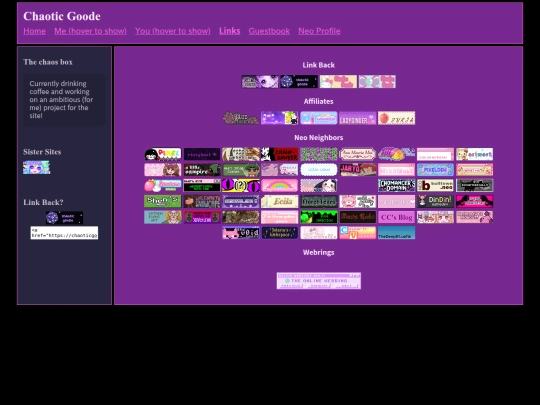The width and height of the screenshot is (540, 405).
Task: Open the purple pixel-characters affiliate button
Action: 280,118
